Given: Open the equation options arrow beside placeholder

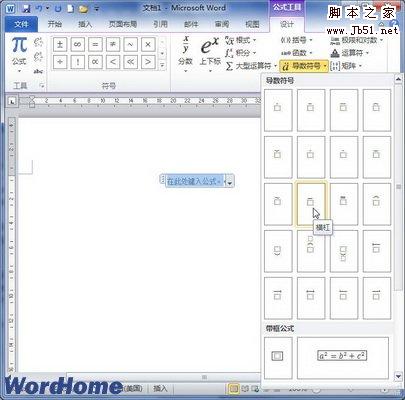Looking at the screenshot, I should 229,182.
